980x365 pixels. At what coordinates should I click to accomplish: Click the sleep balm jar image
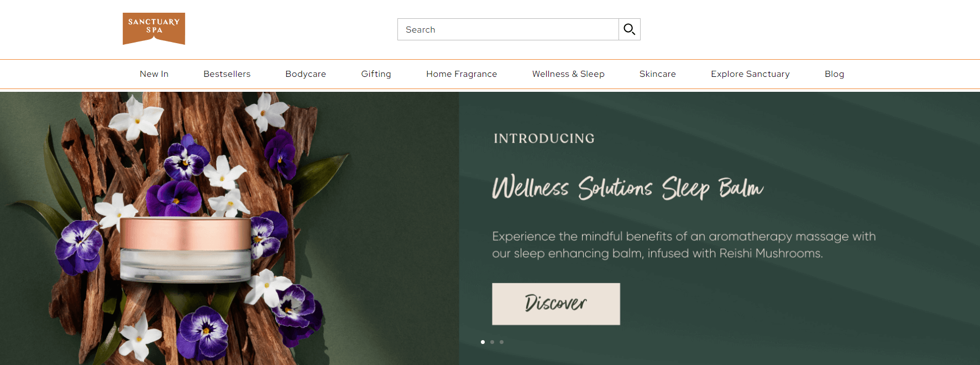(186, 249)
